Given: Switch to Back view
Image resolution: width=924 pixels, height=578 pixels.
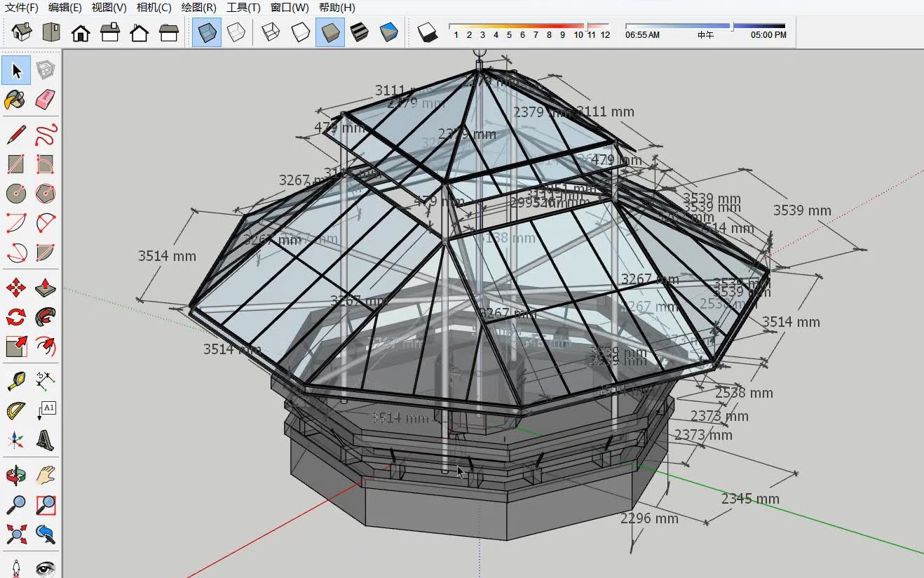Looking at the screenshot, I should coord(140,32).
